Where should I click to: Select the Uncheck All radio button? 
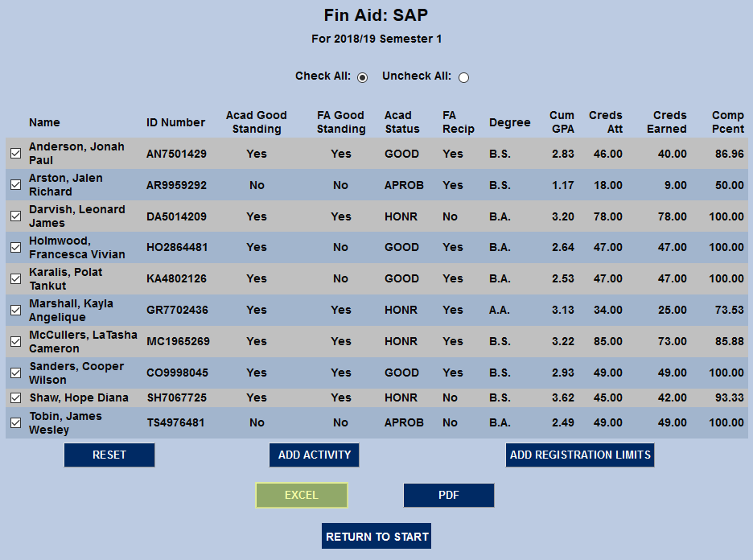click(463, 76)
